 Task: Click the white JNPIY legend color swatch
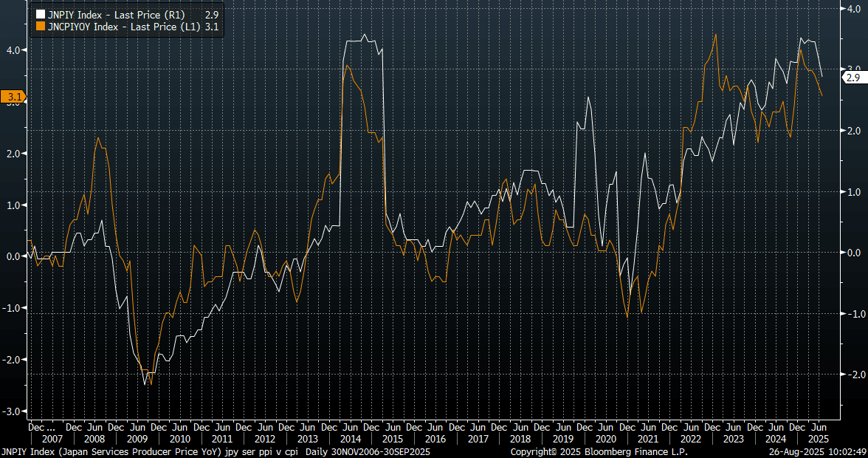pos(40,14)
